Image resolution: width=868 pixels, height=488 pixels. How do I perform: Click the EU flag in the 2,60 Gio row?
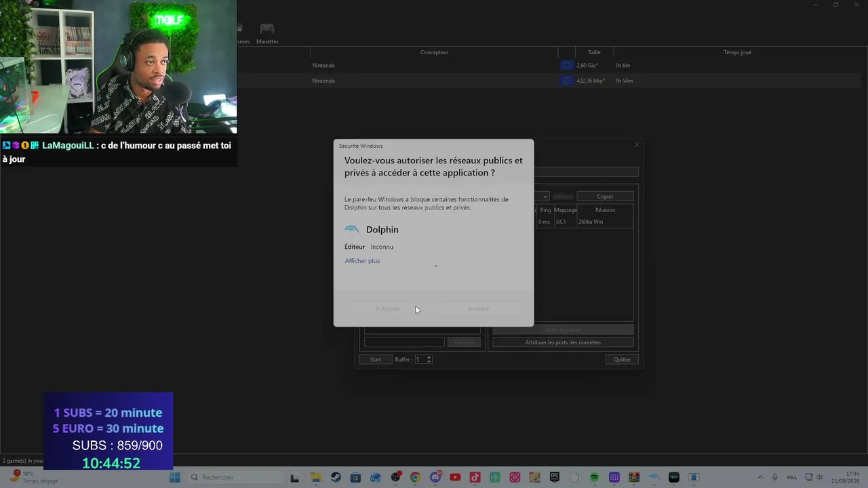pyautogui.click(x=567, y=65)
